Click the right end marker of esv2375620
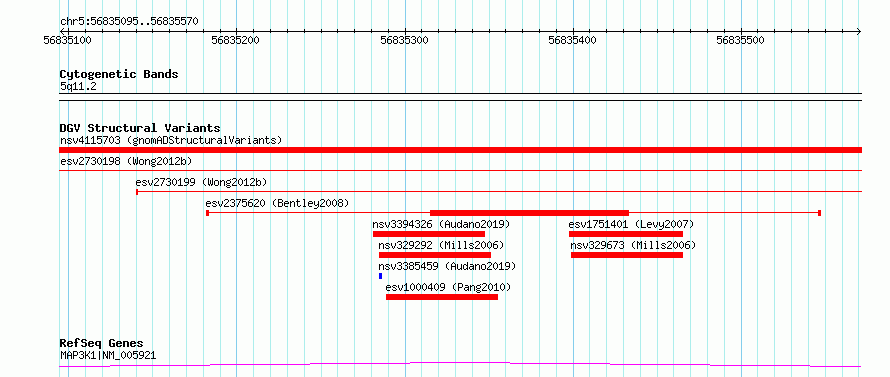Image resolution: width=890 pixels, height=377 pixels. 820,213
